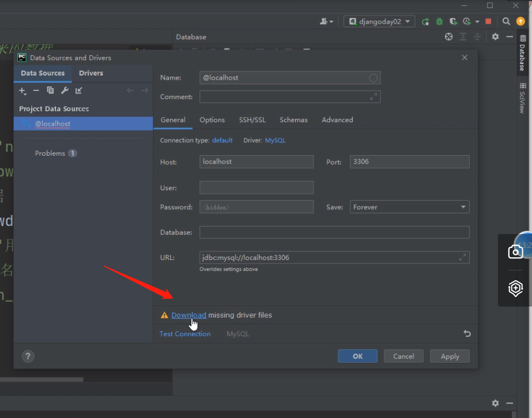Expand the URL field editor
Image resolution: width=532 pixels, height=418 pixels.
[462, 258]
